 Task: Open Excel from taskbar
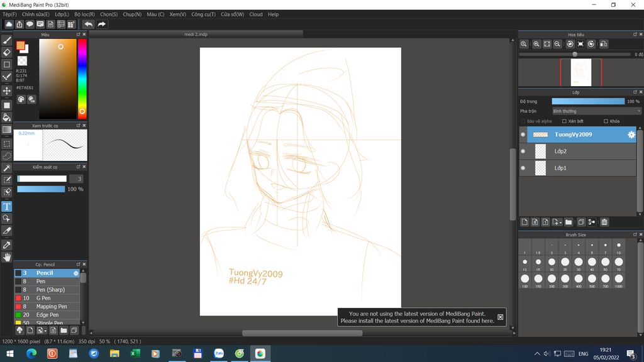tap(135, 353)
